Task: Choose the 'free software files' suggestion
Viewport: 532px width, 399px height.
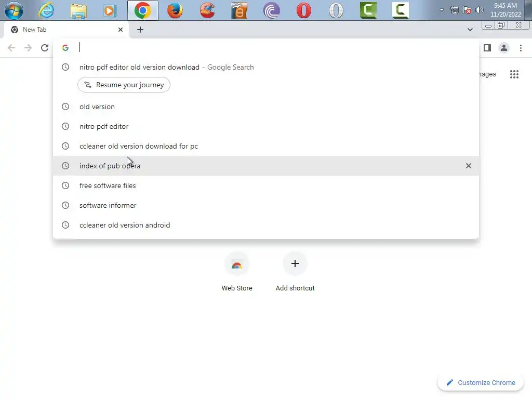Action: click(x=265, y=185)
